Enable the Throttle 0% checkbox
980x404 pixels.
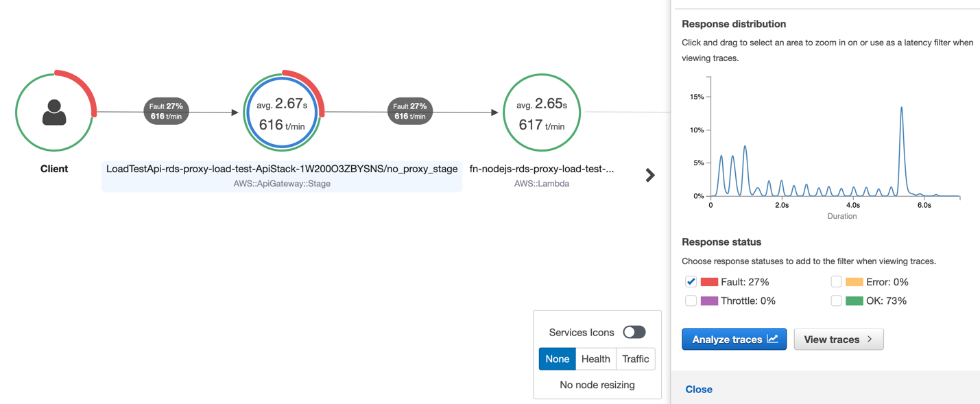click(x=691, y=300)
